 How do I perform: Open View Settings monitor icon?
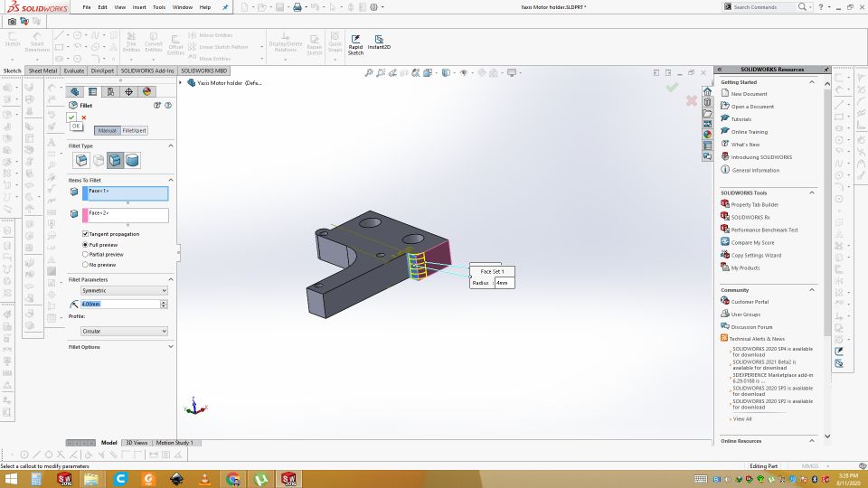coord(512,73)
